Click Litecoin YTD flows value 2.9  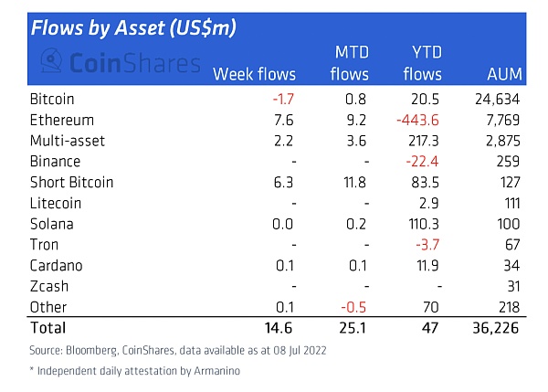[429, 203]
